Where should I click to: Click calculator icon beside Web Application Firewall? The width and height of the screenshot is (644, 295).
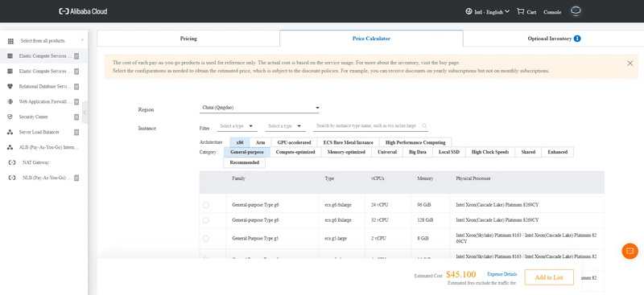tap(76, 102)
